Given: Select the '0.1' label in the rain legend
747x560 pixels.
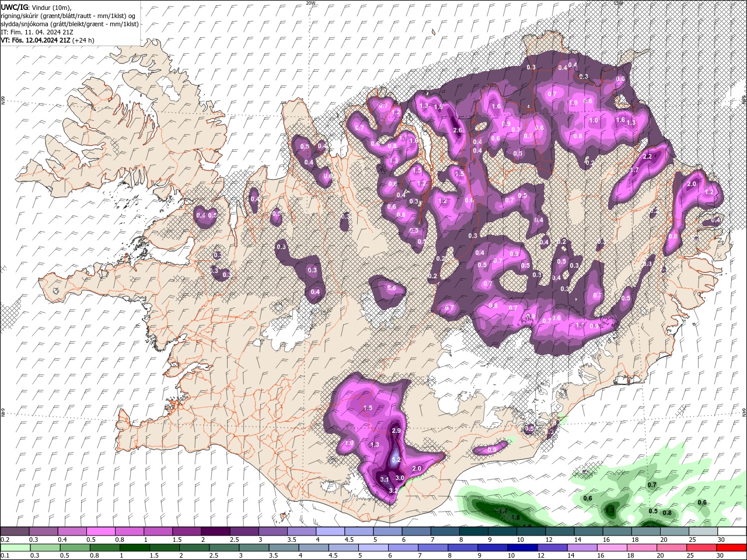Looking at the screenshot, I should pos(5,556).
